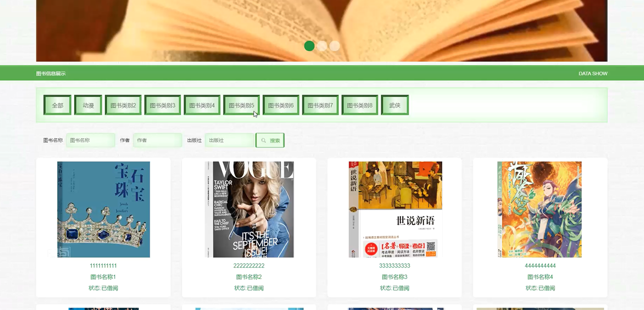Go to third carousel slide dot
Image resolution: width=644 pixels, height=310 pixels.
coord(334,46)
